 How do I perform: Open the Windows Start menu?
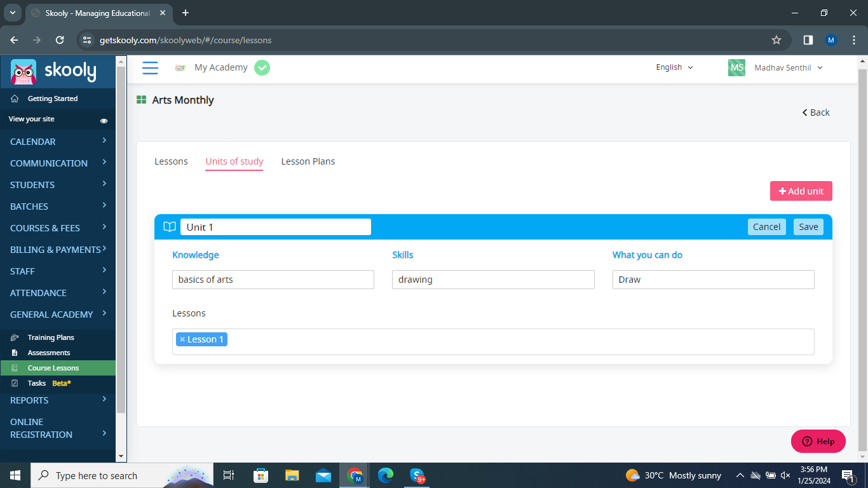15,475
